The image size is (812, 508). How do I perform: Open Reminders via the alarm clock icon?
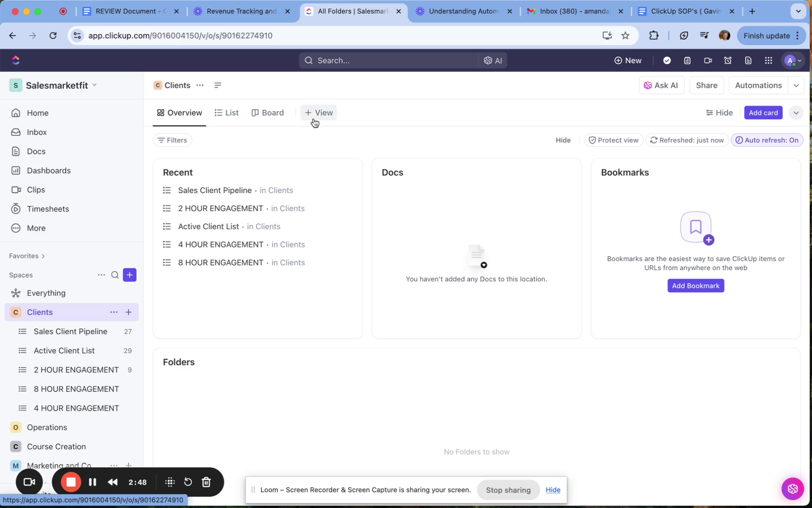pos(728,60)
